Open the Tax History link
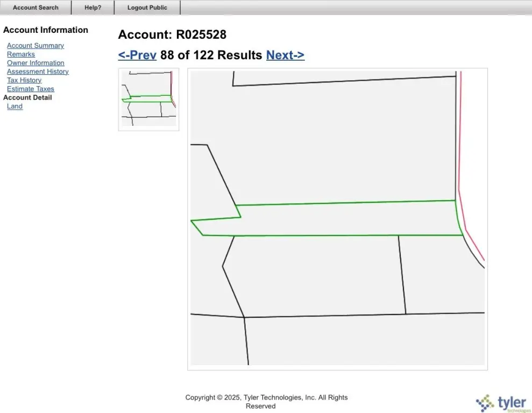 pyautogui.click(x=24, y=80)
